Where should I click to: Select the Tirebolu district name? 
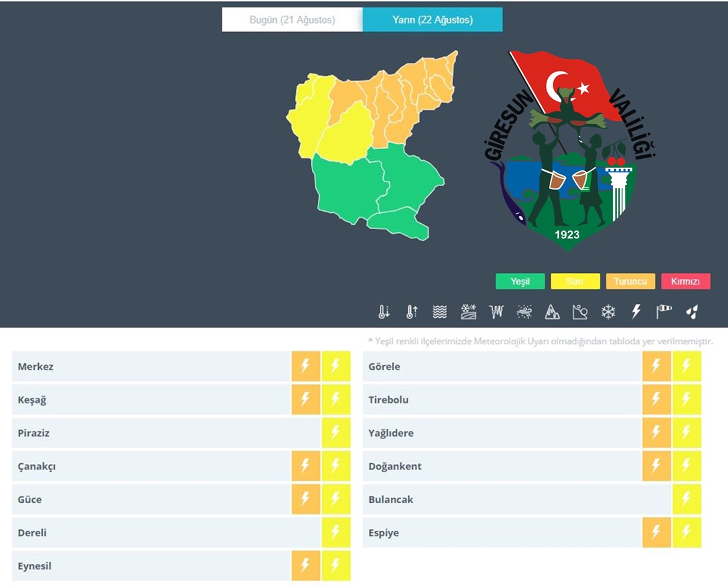[x=388, y=400]
